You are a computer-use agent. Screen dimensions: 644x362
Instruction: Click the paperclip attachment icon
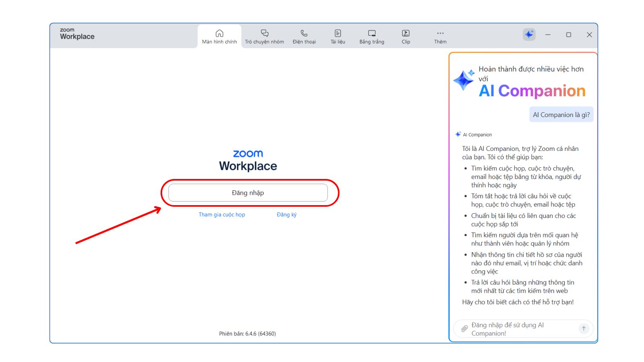click(464, 329)
